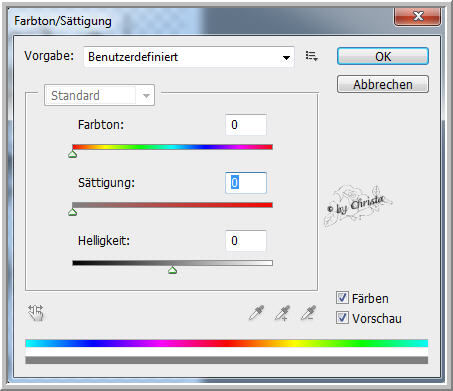Click the Farbton slider handle
Screen dimensions: 453x391
(x=73, y=154)
